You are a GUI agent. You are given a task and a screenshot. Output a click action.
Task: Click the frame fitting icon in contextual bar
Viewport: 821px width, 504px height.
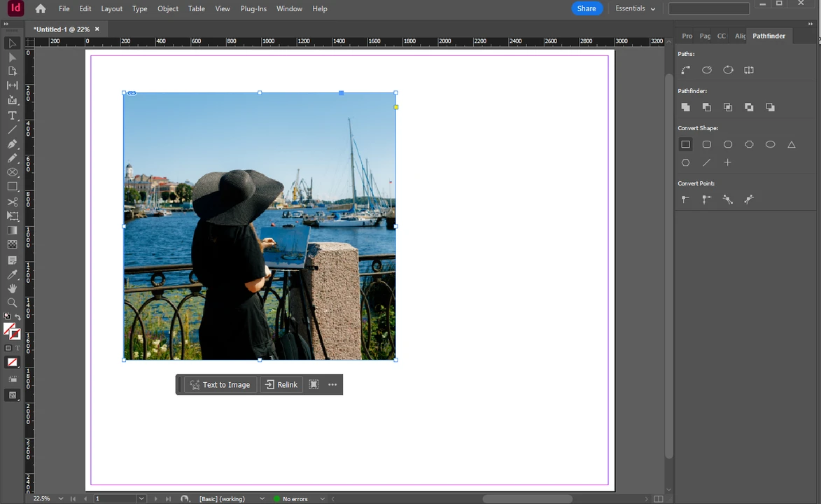(314, 384)
